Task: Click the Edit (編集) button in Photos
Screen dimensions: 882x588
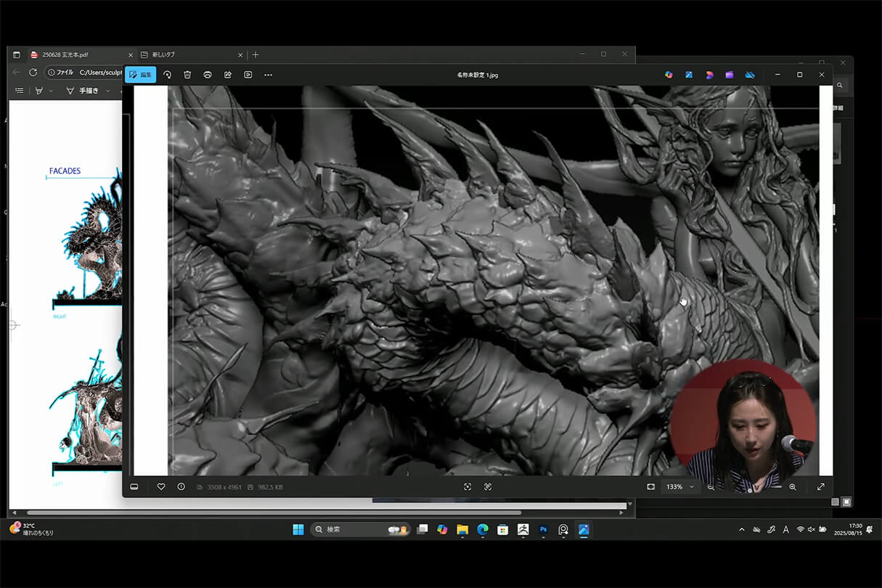Action: (140, 75)
